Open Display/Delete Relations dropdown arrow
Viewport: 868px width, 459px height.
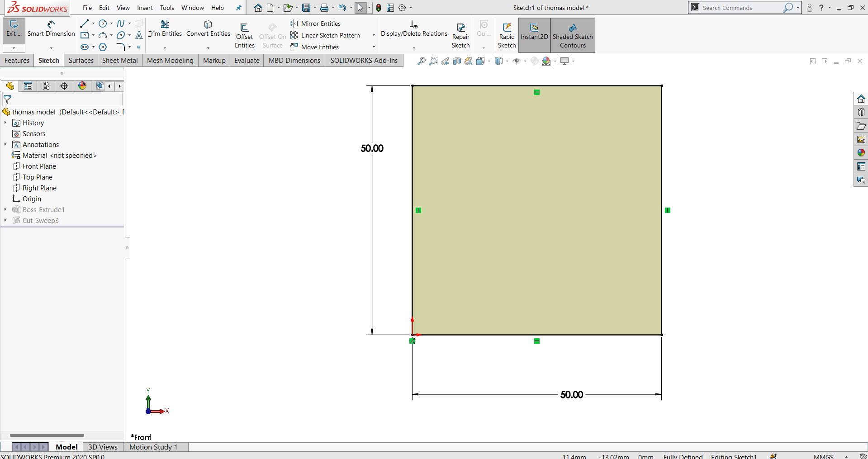pyautogui.click(x=414, y=47)
